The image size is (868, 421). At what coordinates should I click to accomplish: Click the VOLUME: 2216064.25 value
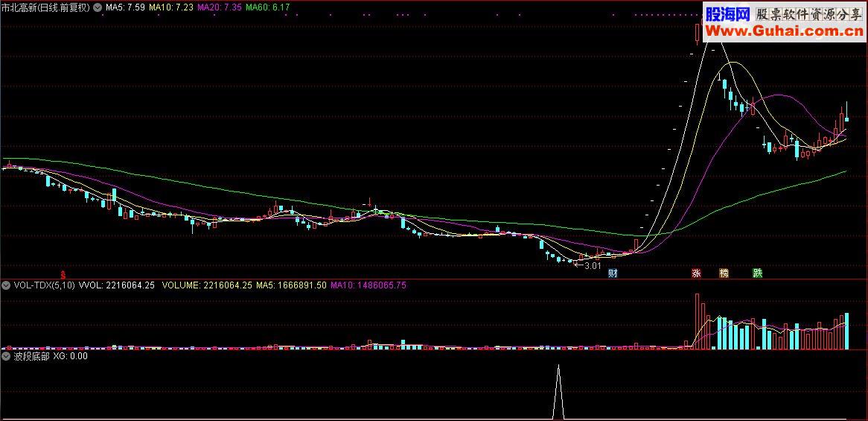tap(206, 286)
